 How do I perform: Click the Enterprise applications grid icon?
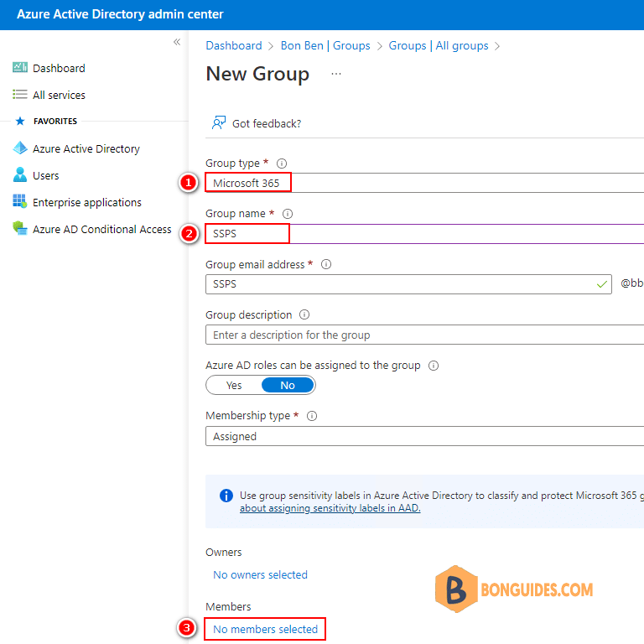coord(20,201)
